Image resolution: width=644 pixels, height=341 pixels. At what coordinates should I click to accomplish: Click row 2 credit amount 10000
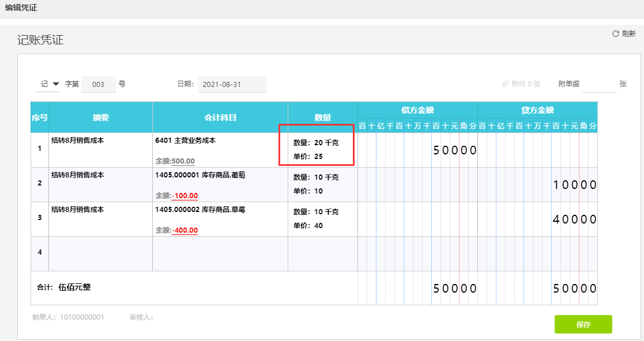pyautogui.click(x=575, y=185)
